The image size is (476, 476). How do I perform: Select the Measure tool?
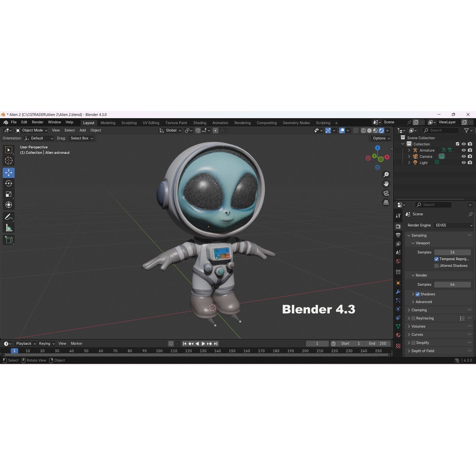pos(8,228)
